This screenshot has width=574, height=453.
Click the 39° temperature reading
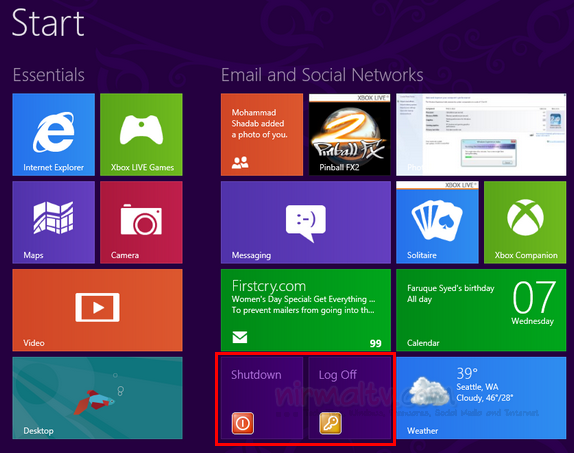point(467,374)
